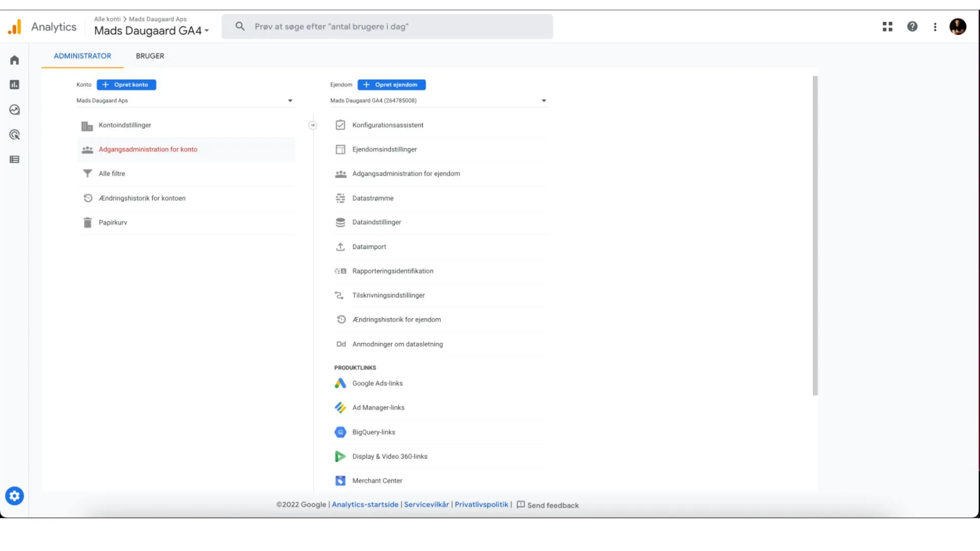Screen dimensions: 980x551
Task: Switch to the BRUGER tab
Action: click(x=150, y=56)
